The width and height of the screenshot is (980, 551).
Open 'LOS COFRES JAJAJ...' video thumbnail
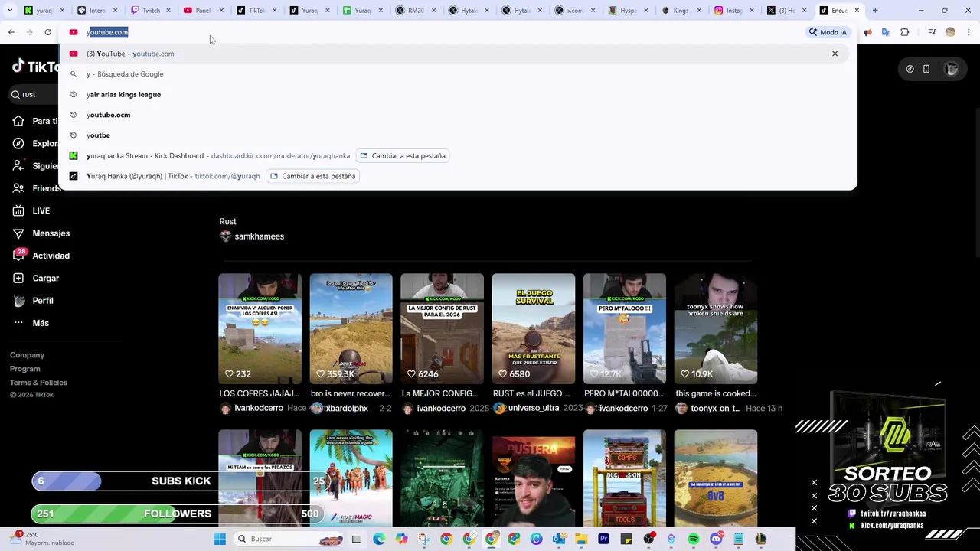tap(260, 328)
